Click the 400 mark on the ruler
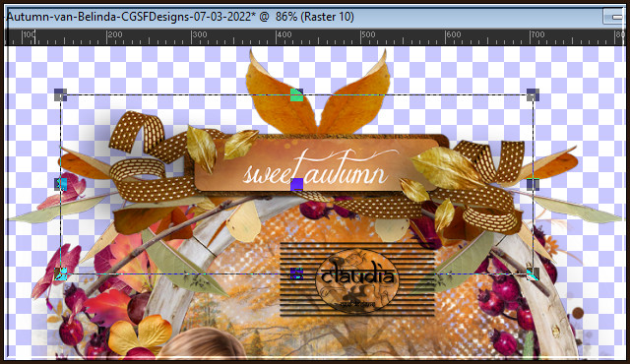Screen dimensions: 630x364 point(283,34)
